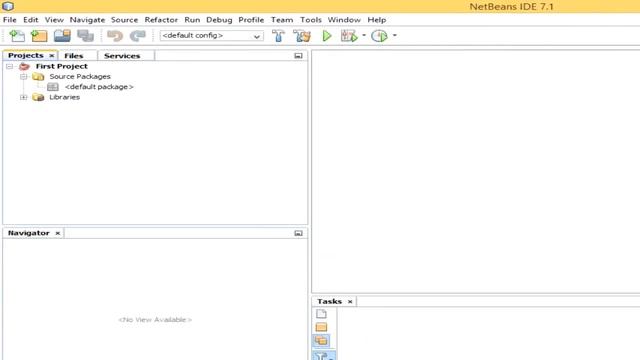This screenshot has height=360, width=640.
Task: Select the Libraries folder
Action: [x=64, y=97]
